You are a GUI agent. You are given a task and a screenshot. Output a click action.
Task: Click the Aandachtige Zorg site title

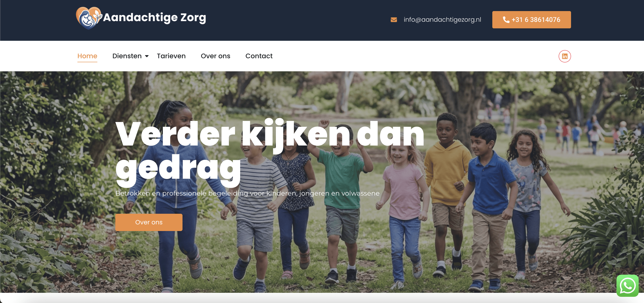[x=155, y=17]
